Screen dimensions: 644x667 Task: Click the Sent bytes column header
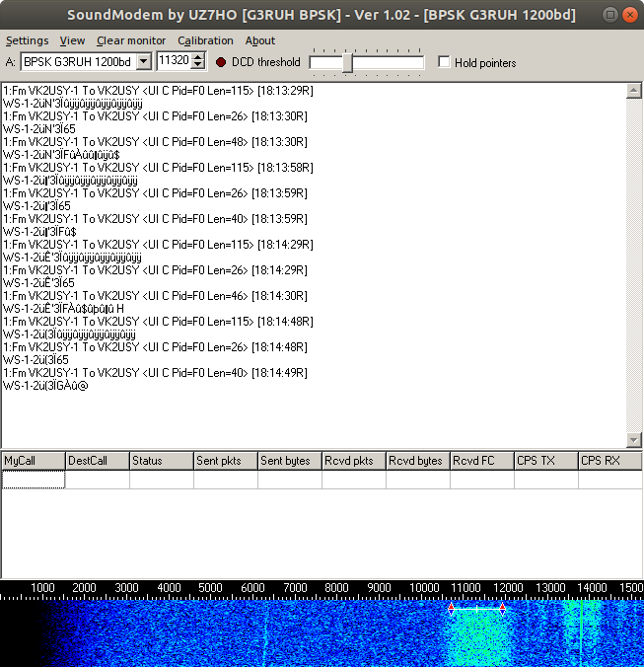pyautogui.click(x=290, y=461)
